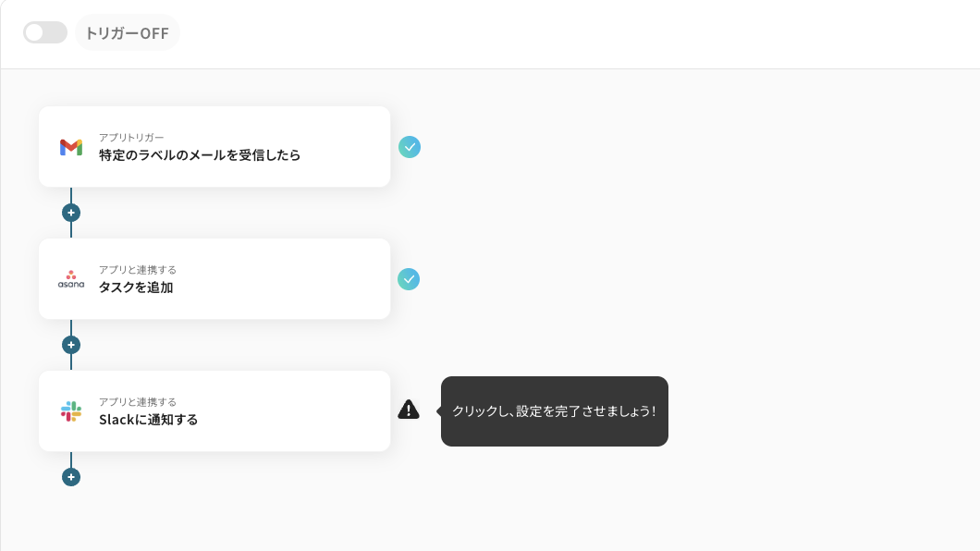This screenshot has height=551, width=980.
Task: Click アプリと連携する label on Slack card
Action: pyautogui.click(x=138, y=402)
